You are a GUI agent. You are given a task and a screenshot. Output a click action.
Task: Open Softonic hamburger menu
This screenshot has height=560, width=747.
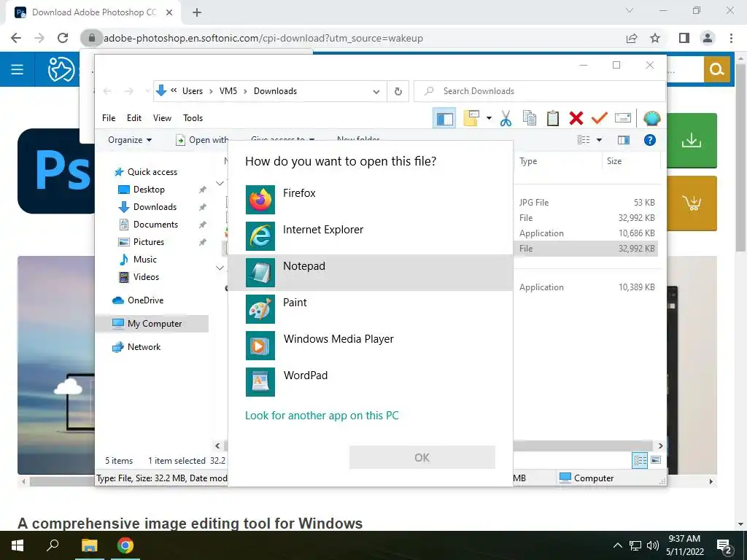tap(18, 70)
